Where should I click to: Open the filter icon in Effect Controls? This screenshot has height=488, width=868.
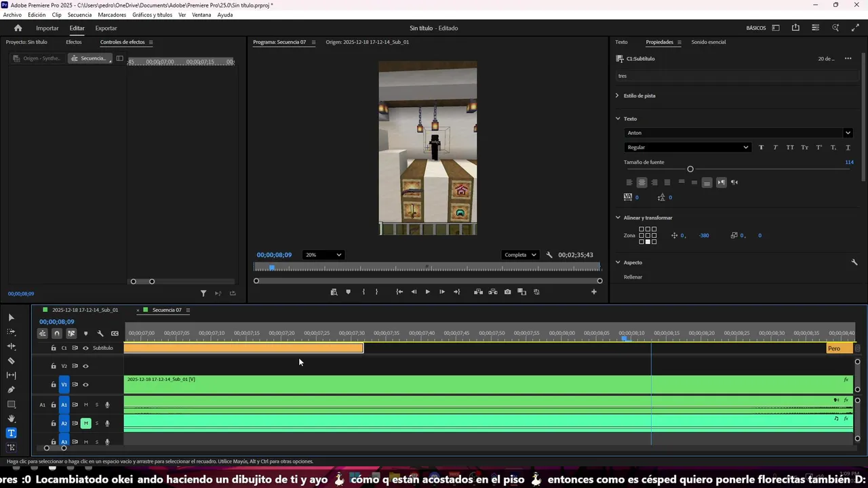(203, 293)
